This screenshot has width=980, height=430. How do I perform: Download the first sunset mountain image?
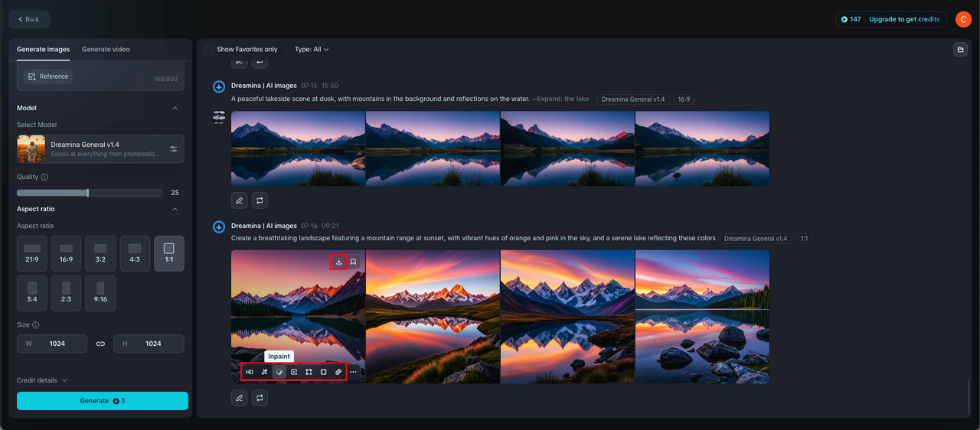[x=339, y=262]
